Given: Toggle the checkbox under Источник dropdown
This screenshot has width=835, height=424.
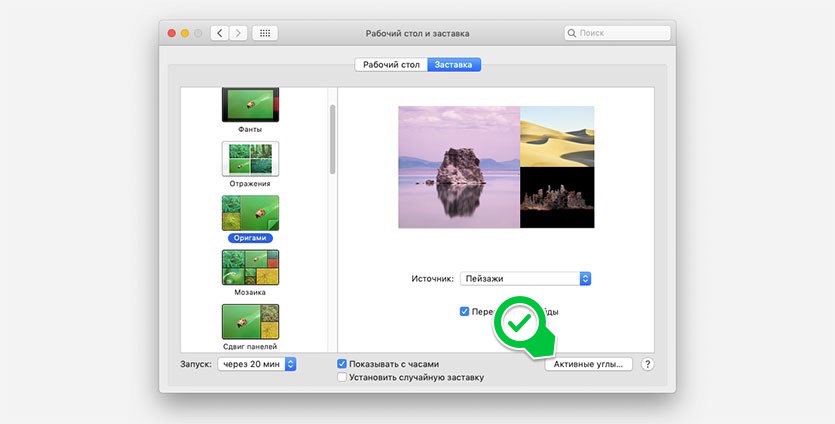Looking at the screenshot, I should 465,311.
